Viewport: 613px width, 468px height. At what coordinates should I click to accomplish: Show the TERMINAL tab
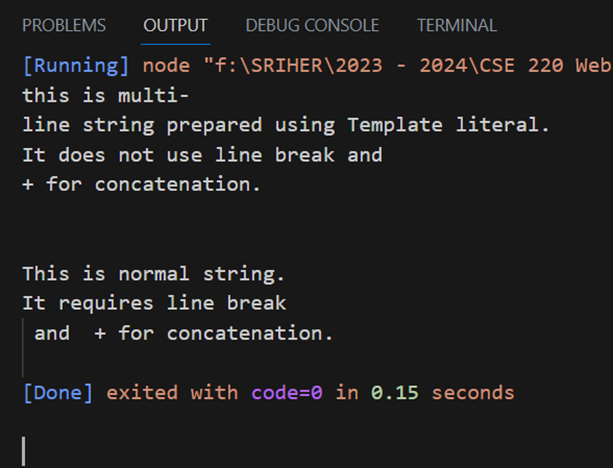coord(457,26)
